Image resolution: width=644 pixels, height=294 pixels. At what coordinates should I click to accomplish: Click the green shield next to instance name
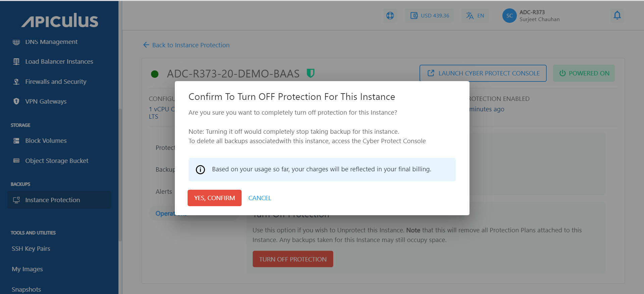click(x=310, y=73)
